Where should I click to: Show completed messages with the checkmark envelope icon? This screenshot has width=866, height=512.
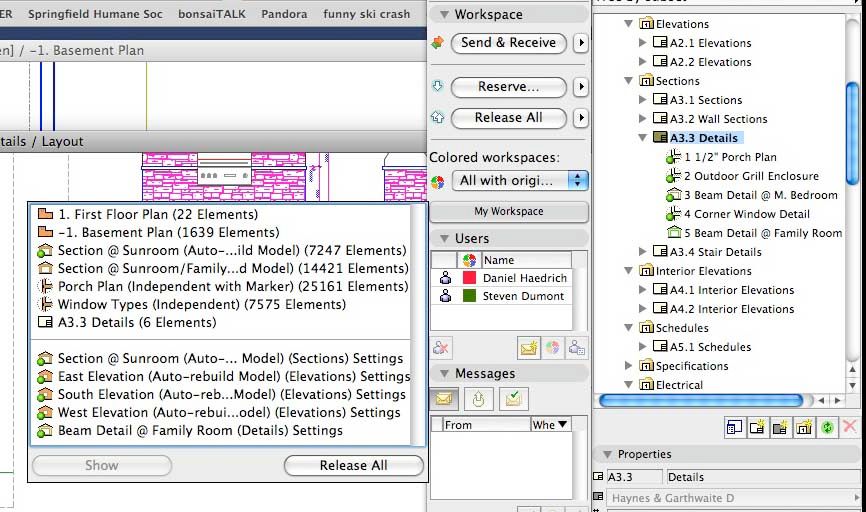(513, 398)
